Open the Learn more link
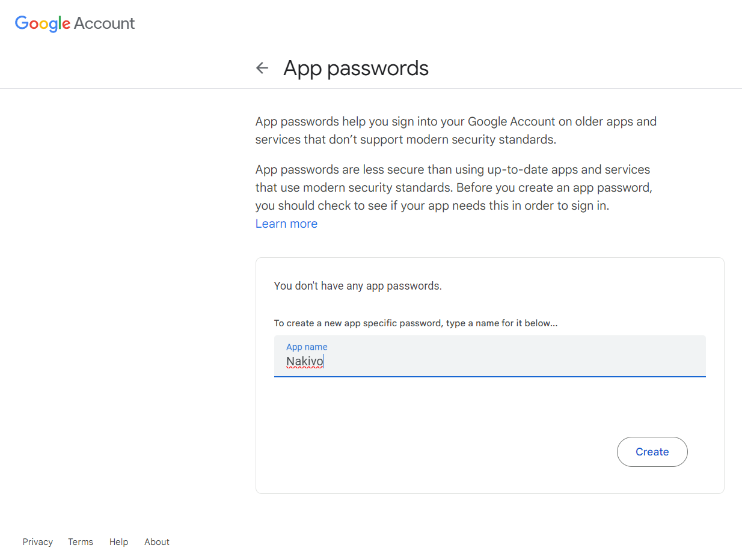 pos(286,224)
